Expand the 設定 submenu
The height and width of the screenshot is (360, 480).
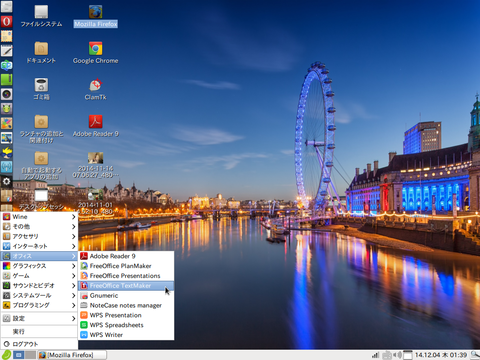39,318
